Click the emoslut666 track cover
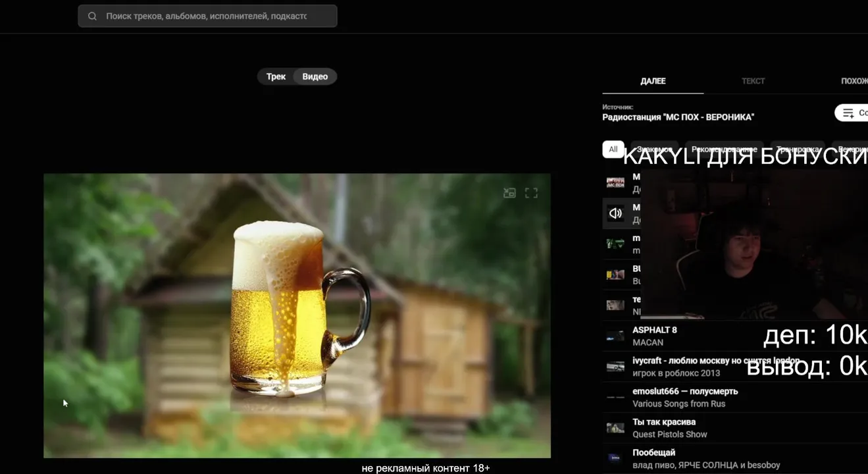 tap(615, 397)
